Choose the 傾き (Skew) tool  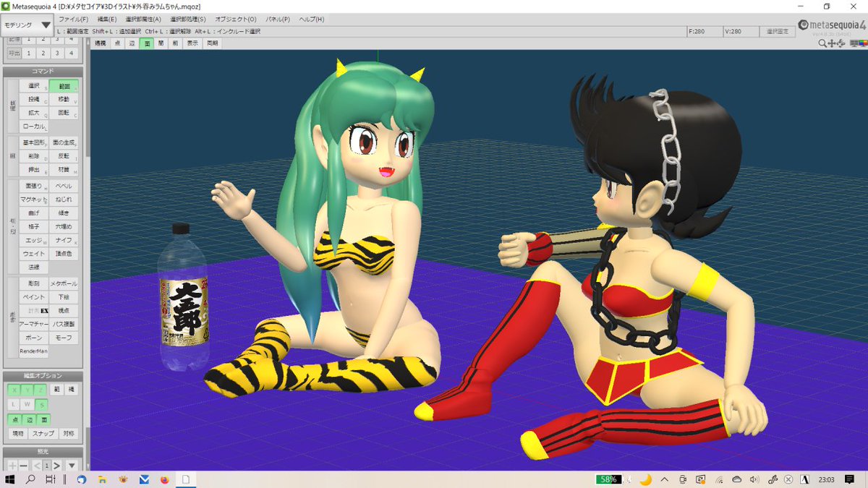click(64, 213)
